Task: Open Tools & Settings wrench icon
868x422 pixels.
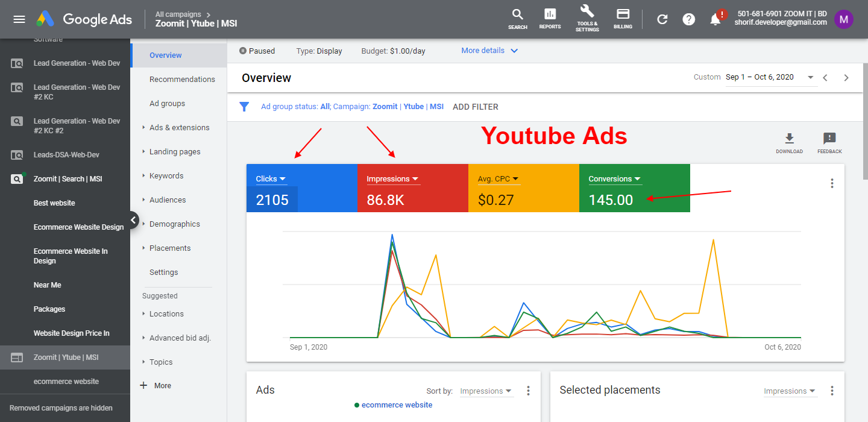Action: pos(587,19)
